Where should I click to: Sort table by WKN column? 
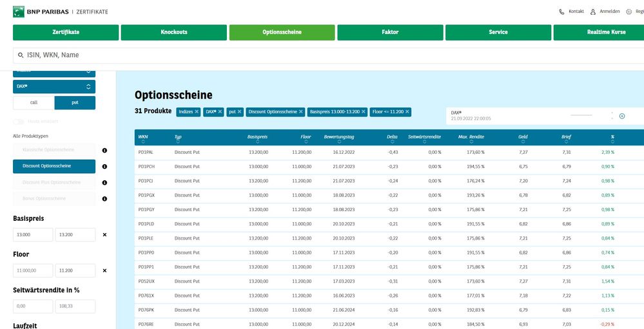[143, 142]
